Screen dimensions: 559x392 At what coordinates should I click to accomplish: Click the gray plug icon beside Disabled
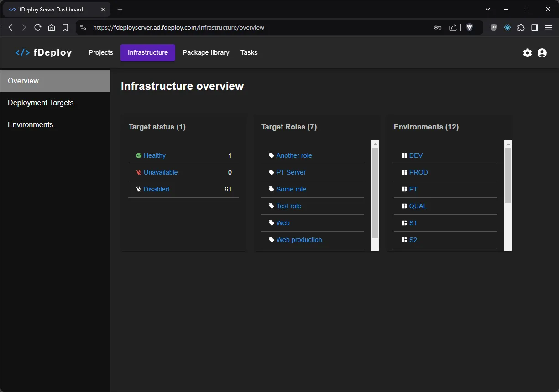coord(139,189)
